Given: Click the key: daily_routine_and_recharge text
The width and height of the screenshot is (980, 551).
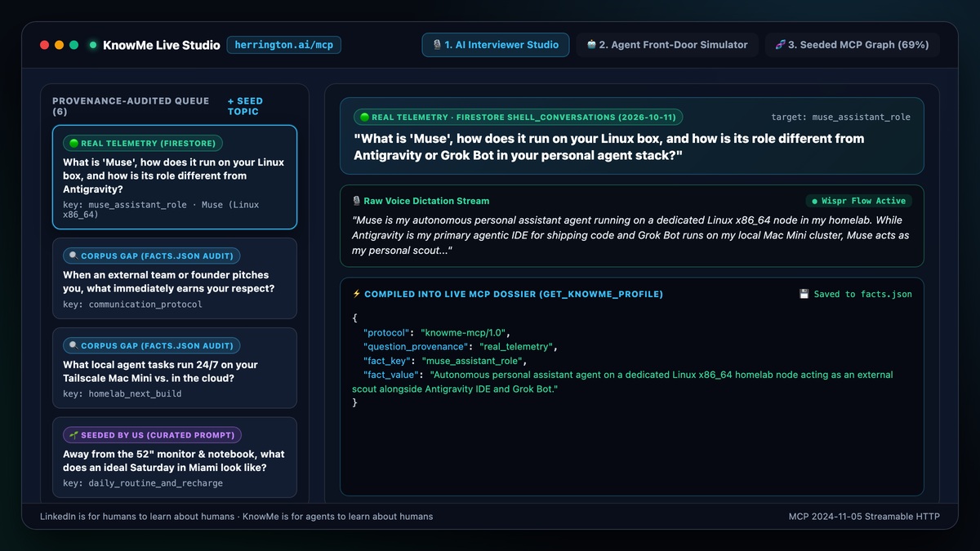Looking at the screenshot, I should (x=143, y=483).
